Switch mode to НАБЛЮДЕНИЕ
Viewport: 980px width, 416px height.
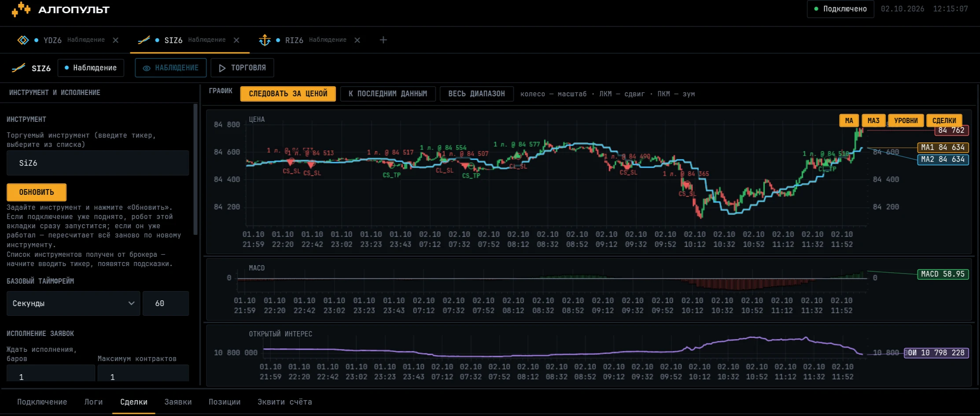pos(171,68)
